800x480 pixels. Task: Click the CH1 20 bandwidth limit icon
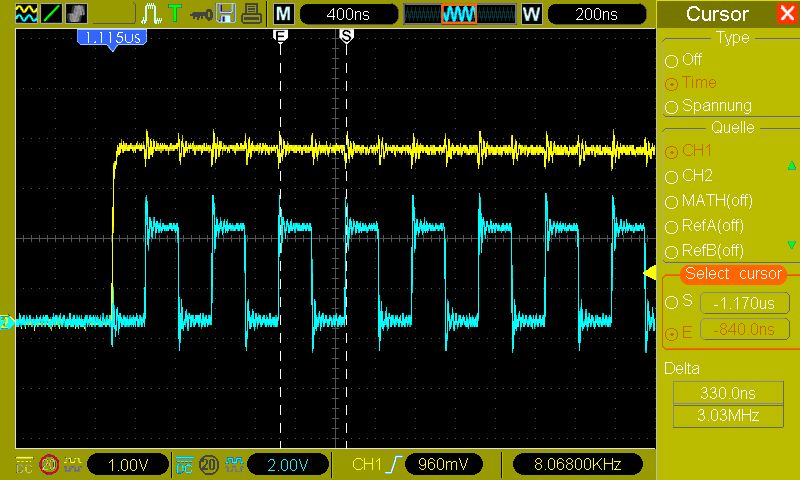(49, 465)
